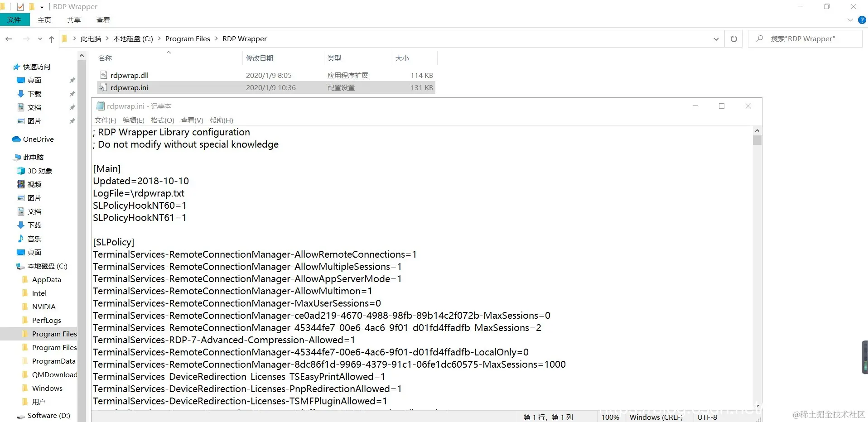Open the 用户 folder
868x422 pixels.
[39, 402]
